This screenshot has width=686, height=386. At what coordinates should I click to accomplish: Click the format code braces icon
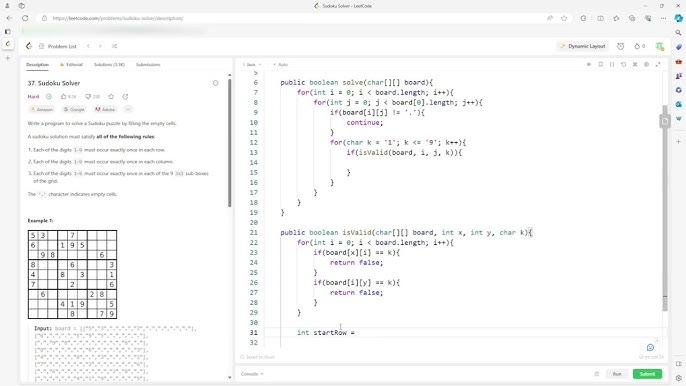pyautogui.click(x=612, y=64)
